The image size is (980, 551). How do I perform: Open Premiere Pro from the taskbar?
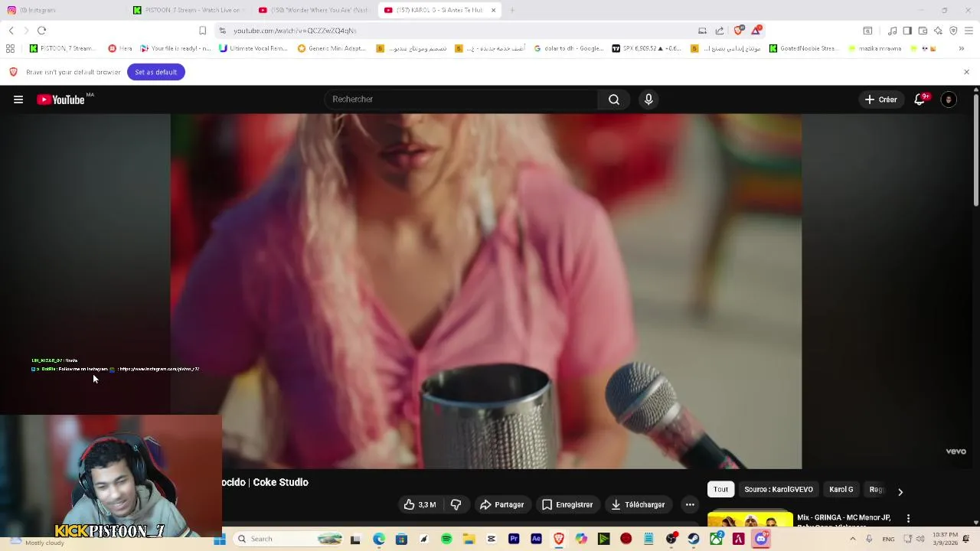tap(514, 539)
